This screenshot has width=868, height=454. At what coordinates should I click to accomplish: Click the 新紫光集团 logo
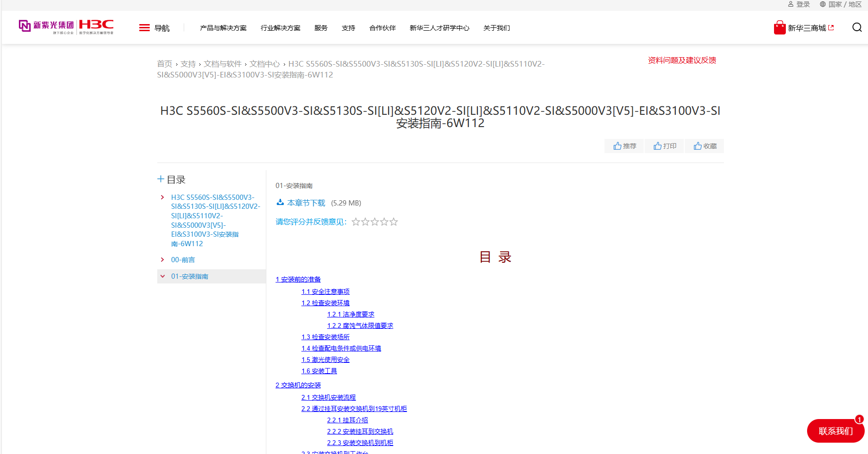click(x=46, y=26)
